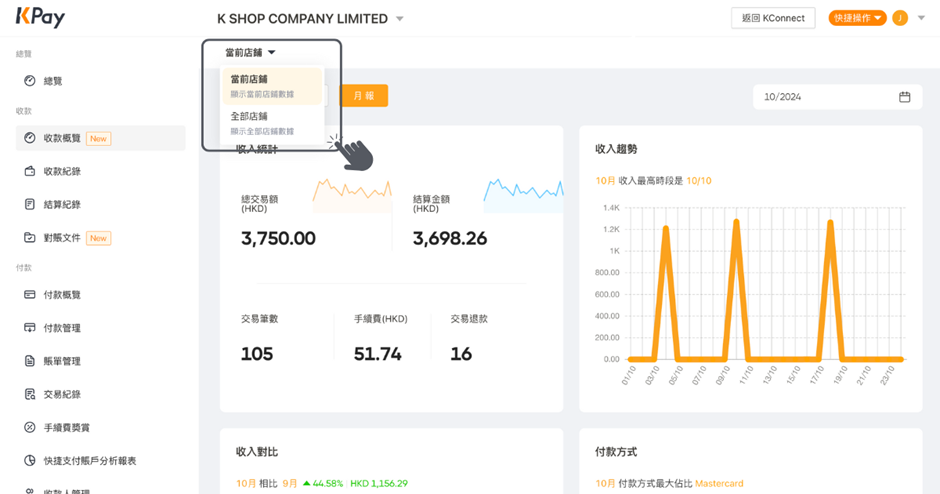Click the 10/10 peak date text
Viewport: 940px width, 494px height.
tap(699, 180)
